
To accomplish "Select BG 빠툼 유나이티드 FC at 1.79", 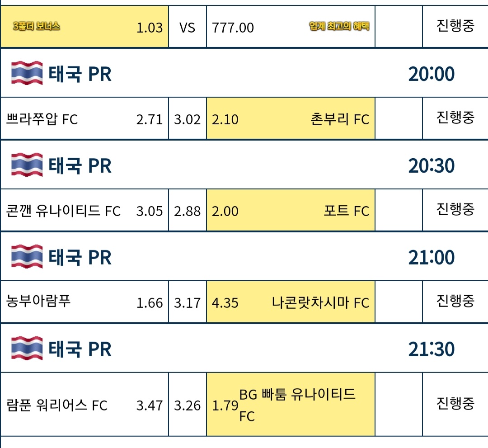I will tap(291, 405).
